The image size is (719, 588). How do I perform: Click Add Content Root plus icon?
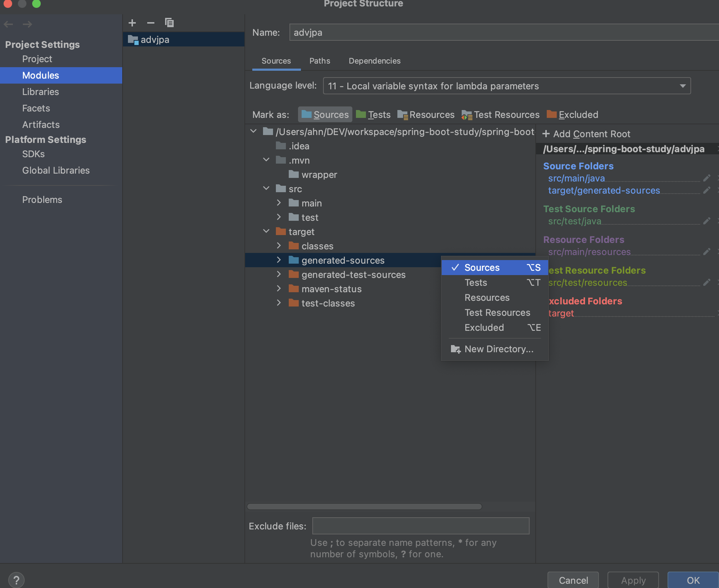coord(546,134)
